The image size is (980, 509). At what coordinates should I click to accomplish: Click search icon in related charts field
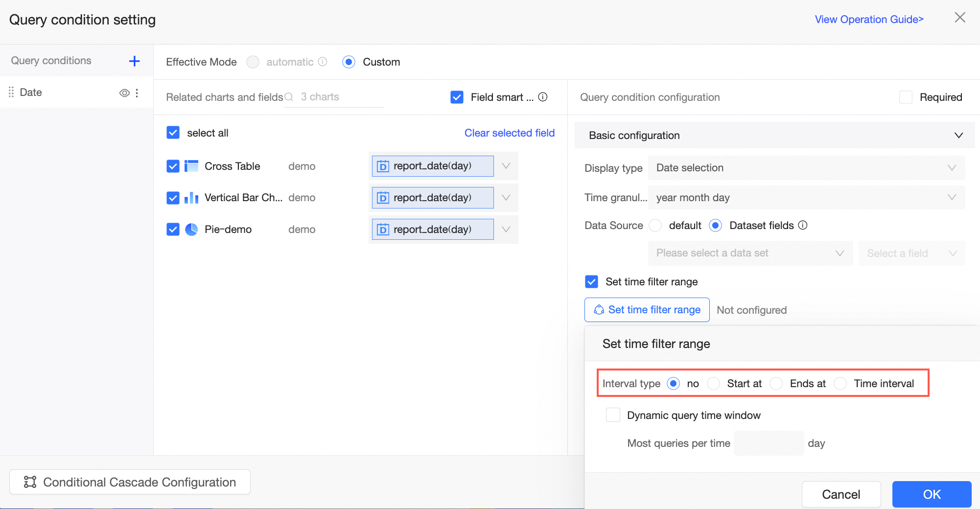[289, 97]
